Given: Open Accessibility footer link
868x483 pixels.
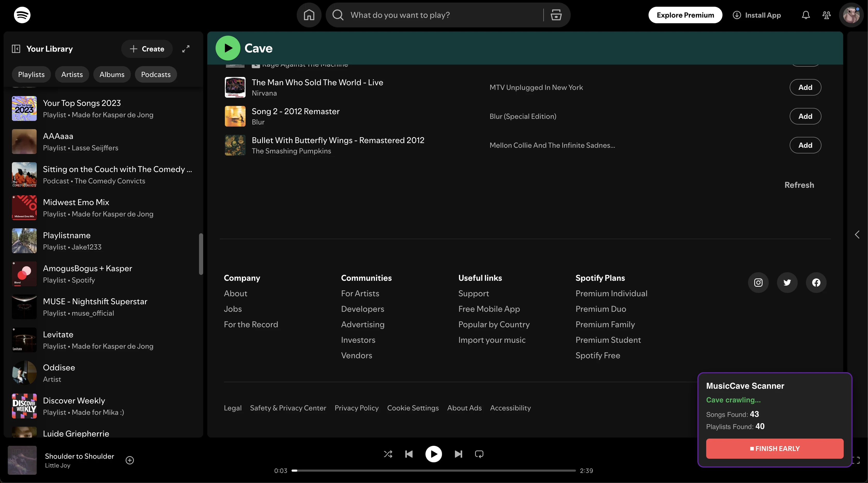Looking at the screenshot, I should pyautogui.click(x=510, y=408).
